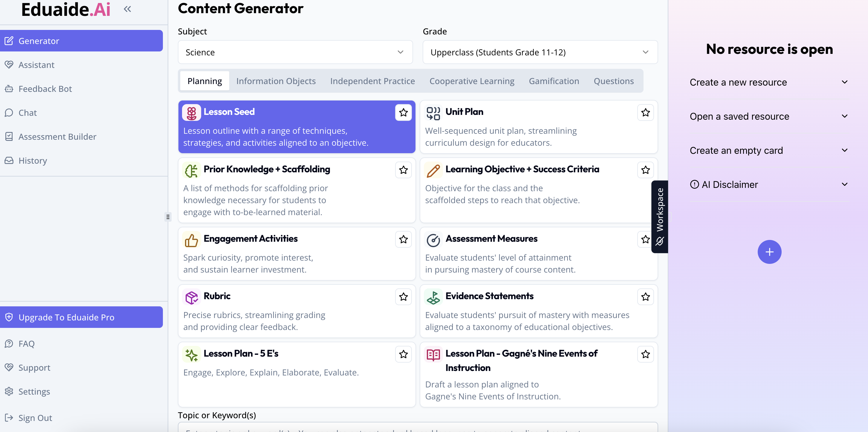The width and height of the screenshot is (868, 432).
Task: Click the Engagement Activities thumbs-up icon
Action: coord(191,240)
